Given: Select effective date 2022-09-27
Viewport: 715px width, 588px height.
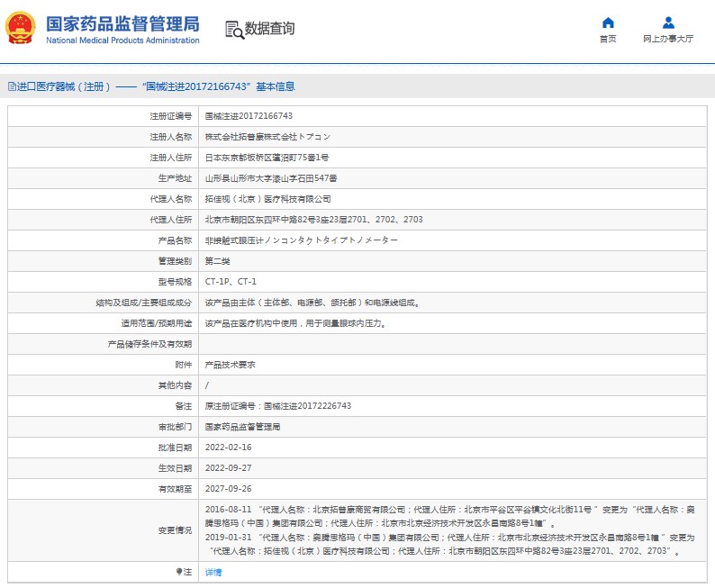Looking at the screenshot, I should coord(229,468).
